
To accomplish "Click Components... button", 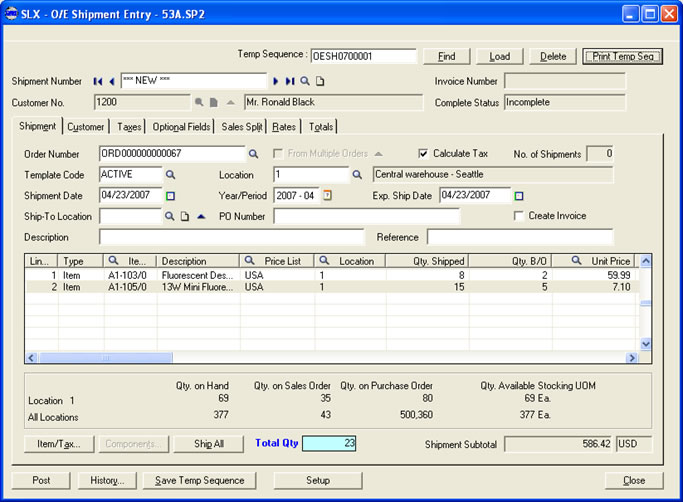I will click(x=133, y=444).
